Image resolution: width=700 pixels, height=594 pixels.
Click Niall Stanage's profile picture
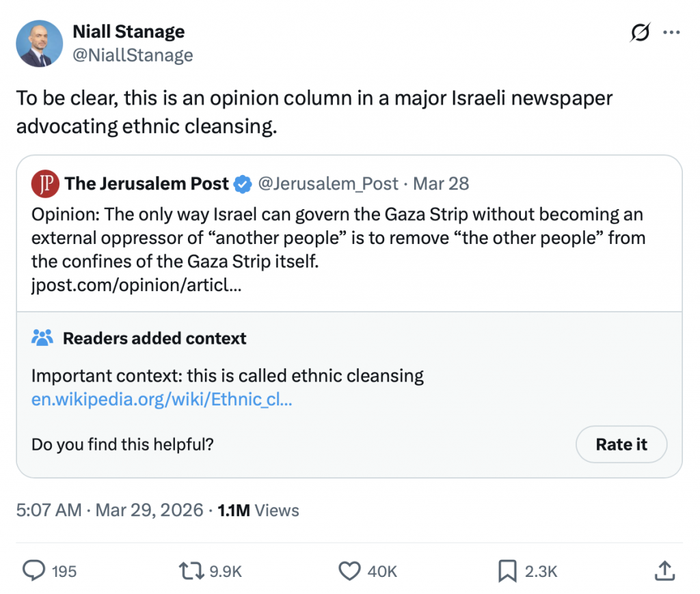40,44
